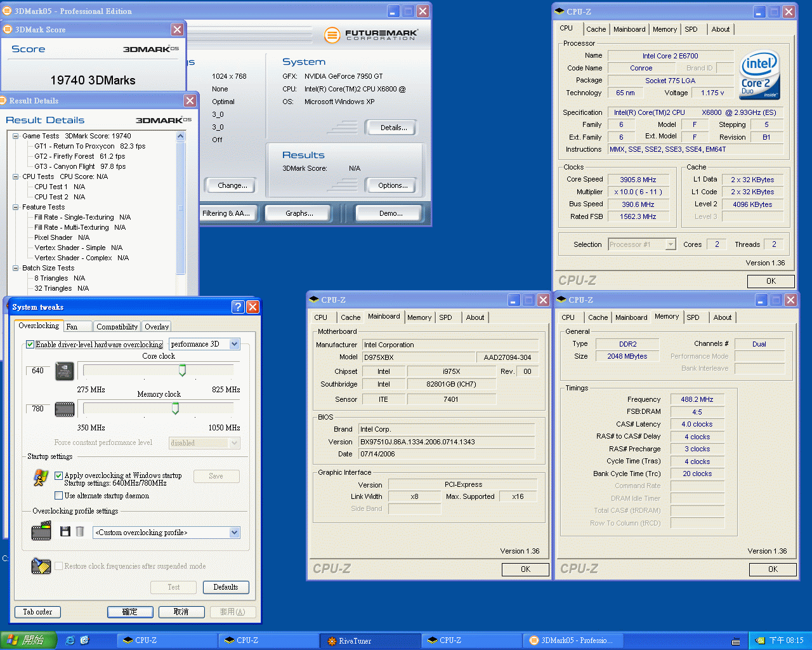The height and width of the screenshot is (650, 812).
Task: Click the 取消 cancel button
Action: (x=181, y=612)
